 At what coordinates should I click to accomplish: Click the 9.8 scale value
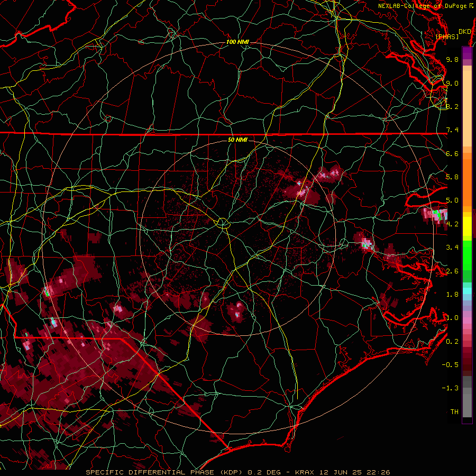[x=452, y=59]
